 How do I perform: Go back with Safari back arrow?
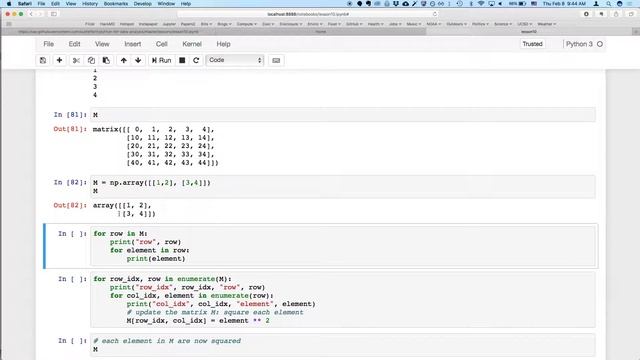point(31,14)
